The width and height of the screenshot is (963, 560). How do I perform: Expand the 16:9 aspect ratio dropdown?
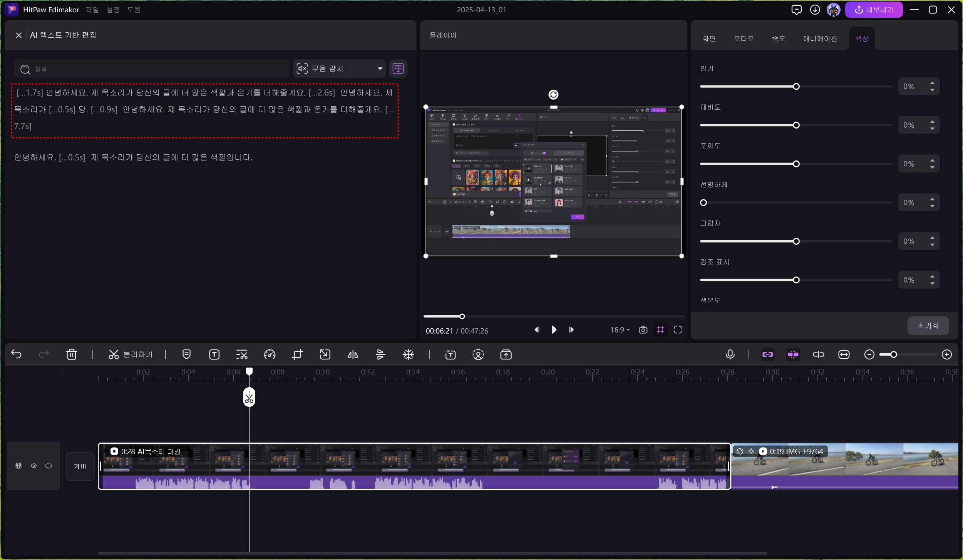[x=620, y=330]
